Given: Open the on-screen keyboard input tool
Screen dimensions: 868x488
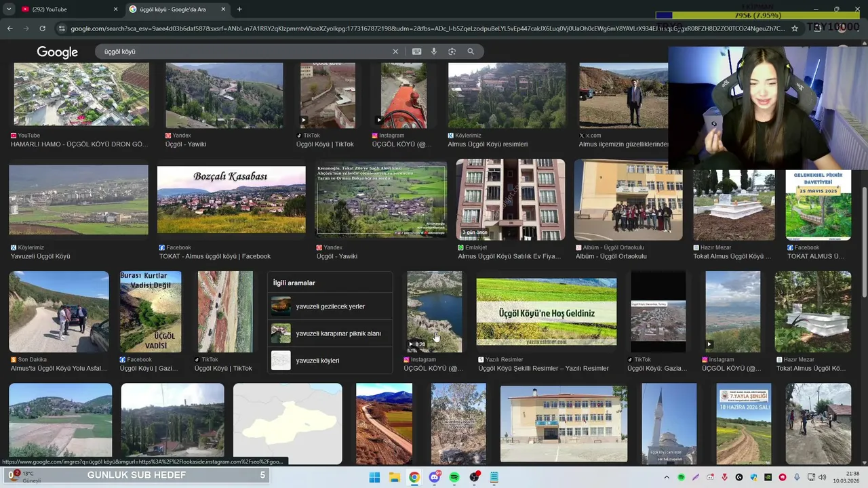Looking at the screenshot, I should pos(416,52).
